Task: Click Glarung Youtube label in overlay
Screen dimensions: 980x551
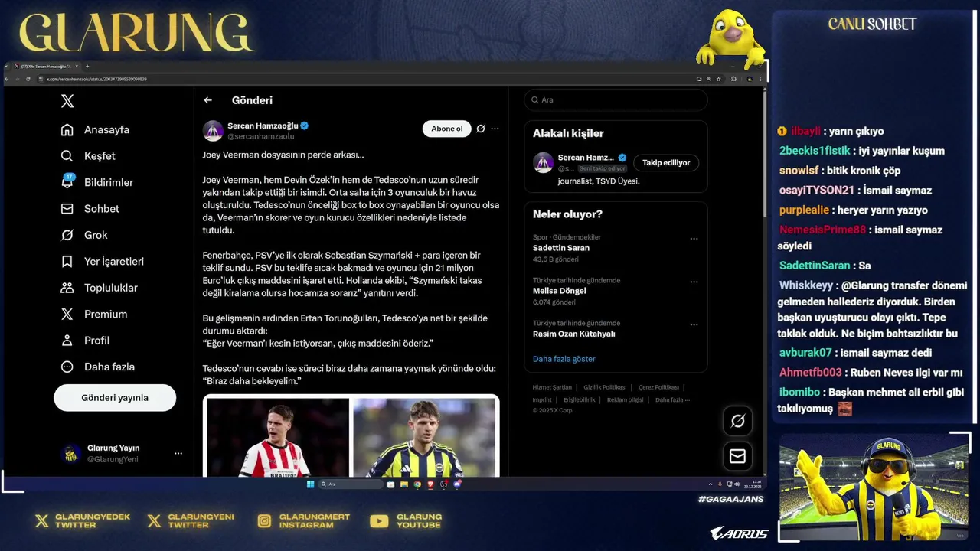Action: pyautogui.click(x=419, y=521)
